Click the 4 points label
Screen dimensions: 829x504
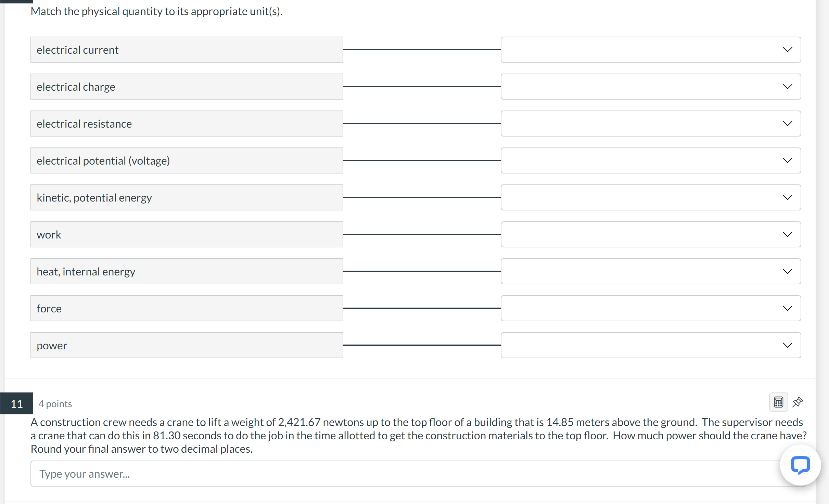55,404
